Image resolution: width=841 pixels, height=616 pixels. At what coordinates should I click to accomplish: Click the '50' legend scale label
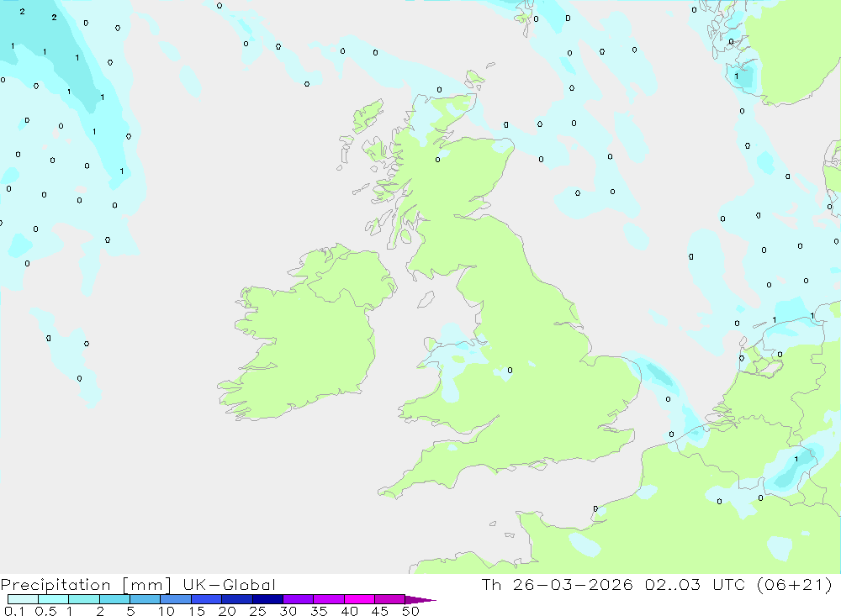[x=410, y=611]
